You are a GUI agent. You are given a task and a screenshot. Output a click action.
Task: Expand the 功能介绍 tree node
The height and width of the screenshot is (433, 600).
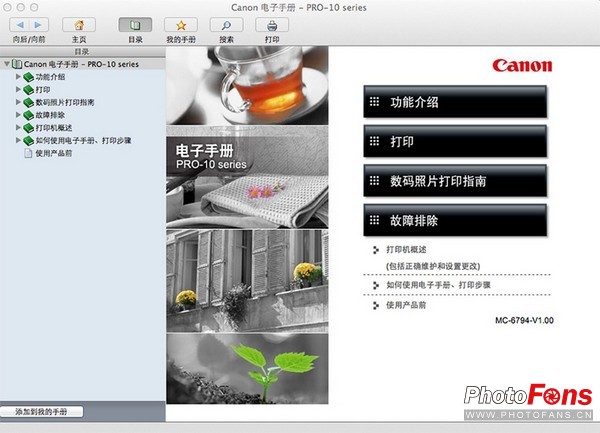18,76
